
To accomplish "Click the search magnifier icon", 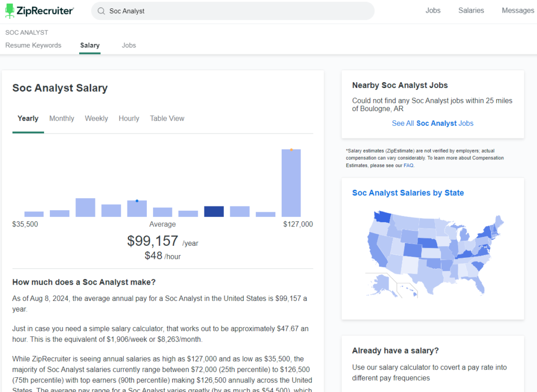I will pos(101,11).
